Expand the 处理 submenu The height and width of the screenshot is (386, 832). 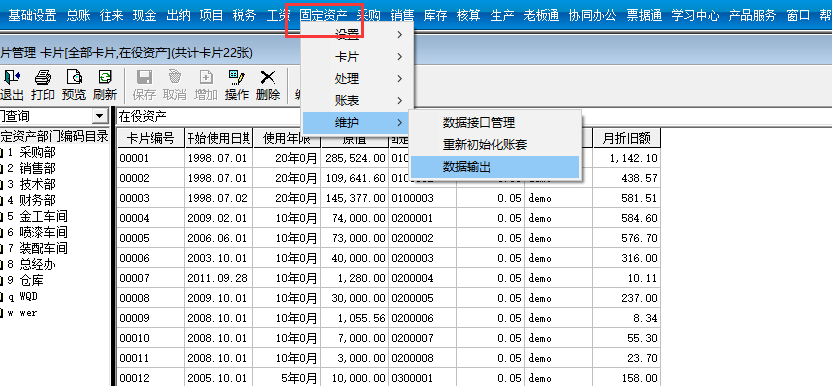click(357, 79)
